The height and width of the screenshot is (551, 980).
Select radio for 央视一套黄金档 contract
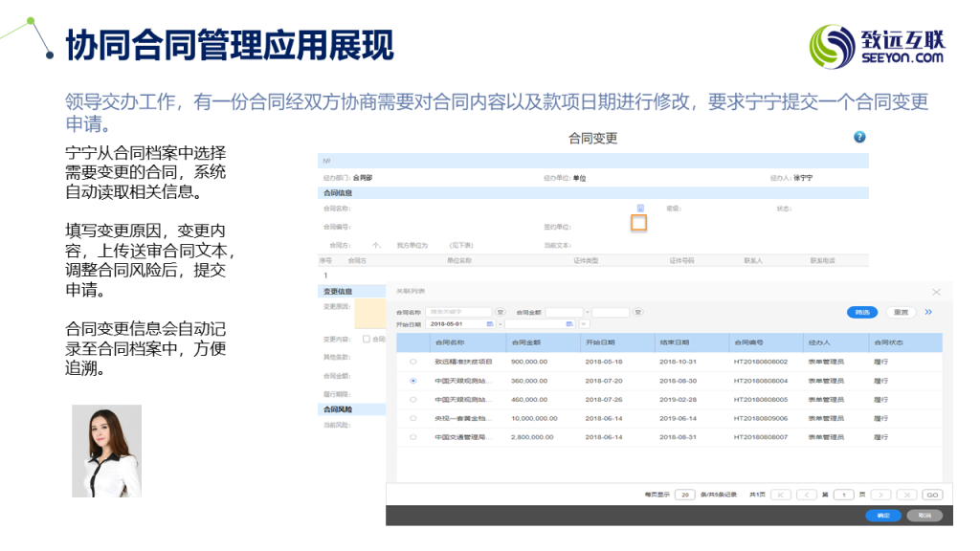[413, 418]
